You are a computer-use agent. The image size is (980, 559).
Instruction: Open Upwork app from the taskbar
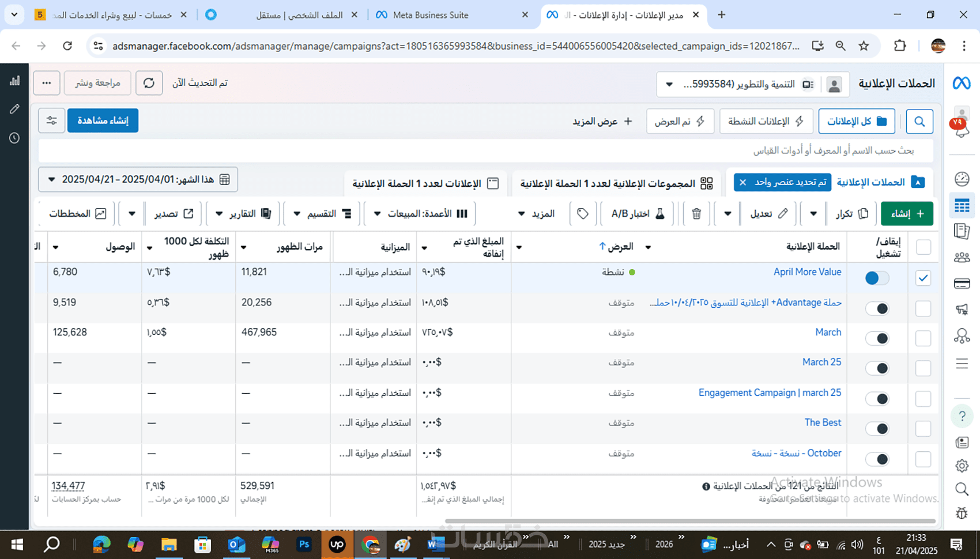(337, 544)
